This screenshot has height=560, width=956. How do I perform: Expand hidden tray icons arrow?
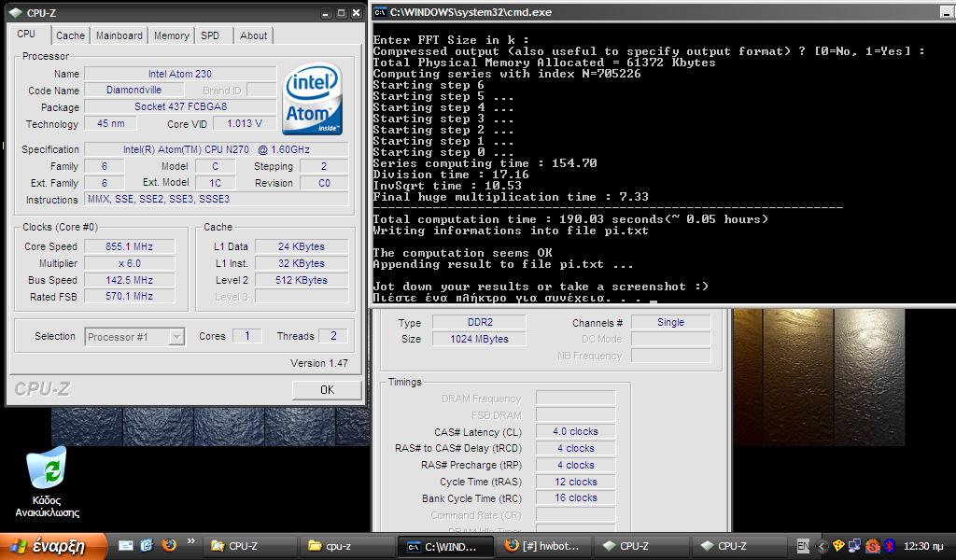[x=822, y=546]
